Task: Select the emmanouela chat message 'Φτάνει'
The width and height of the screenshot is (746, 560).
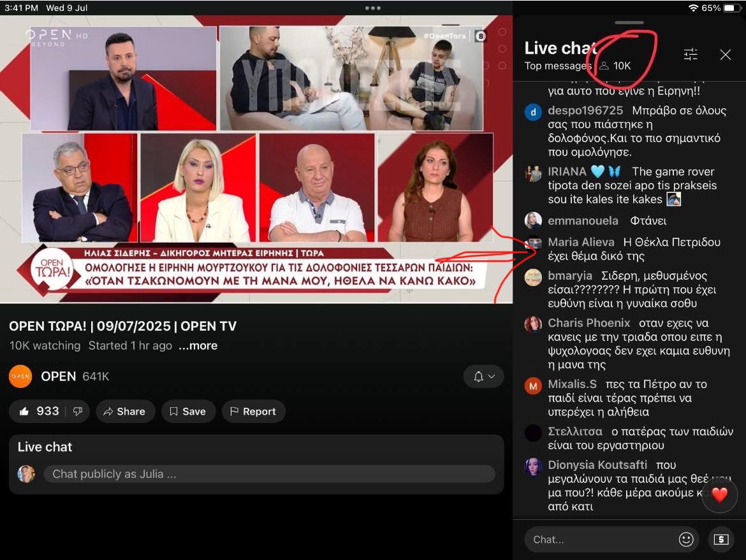Action: [648, 220]
